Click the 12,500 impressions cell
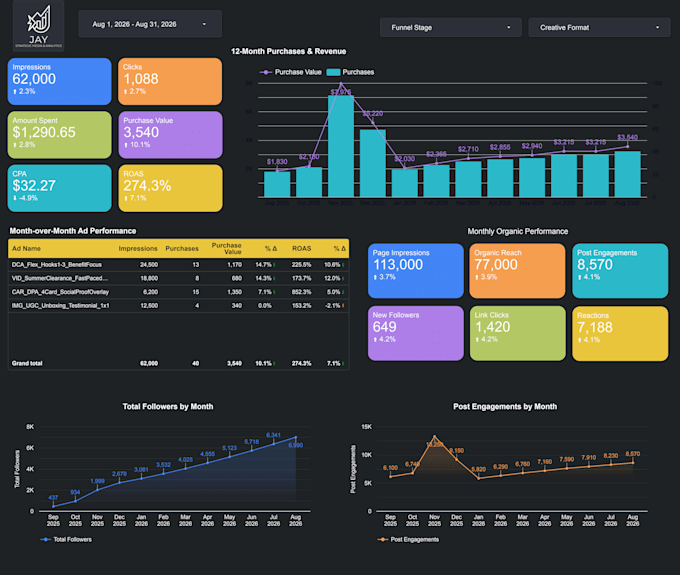Screen dimensions: 680x575 (149, 306)
